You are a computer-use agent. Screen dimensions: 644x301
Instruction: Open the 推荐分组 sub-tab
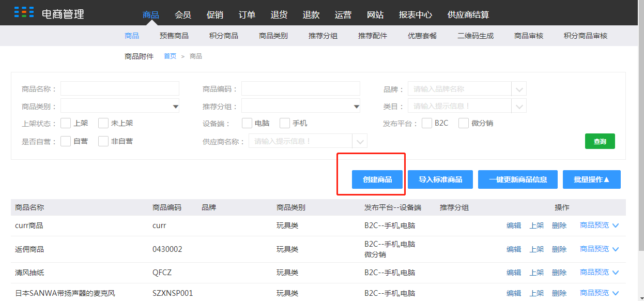coord(323,36)
